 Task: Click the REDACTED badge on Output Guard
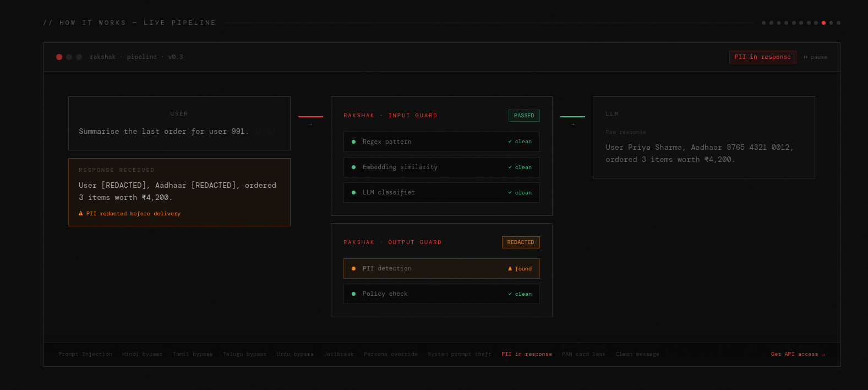(x=521, y=242)
